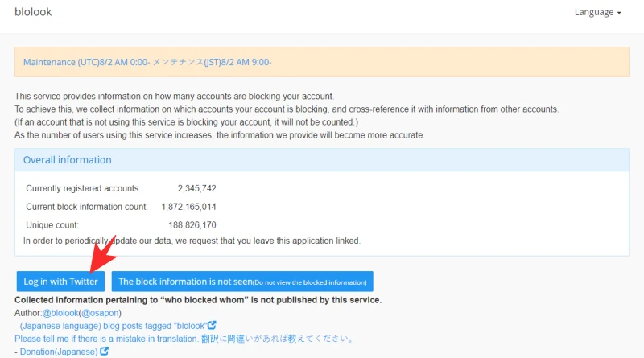Go to the blolook home brand link
The image size is (644, 358).
click(33, 12)
